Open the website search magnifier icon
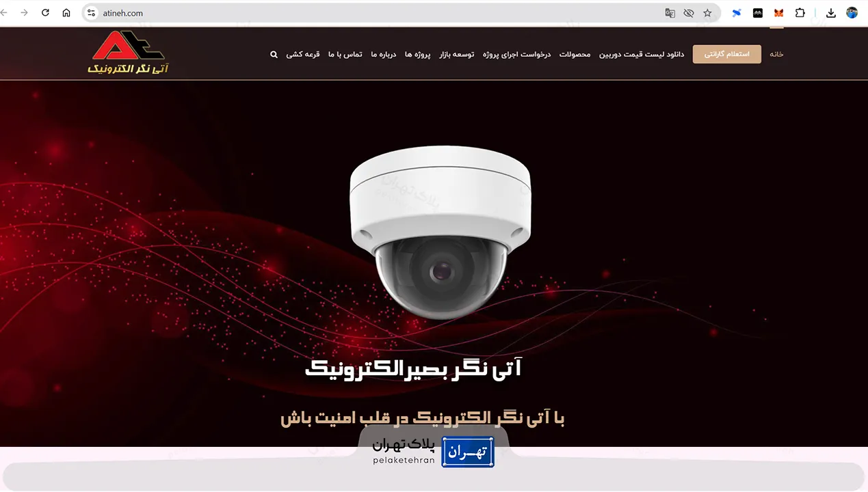The height and width of the screenshot is (492, 868). point(274,54)
